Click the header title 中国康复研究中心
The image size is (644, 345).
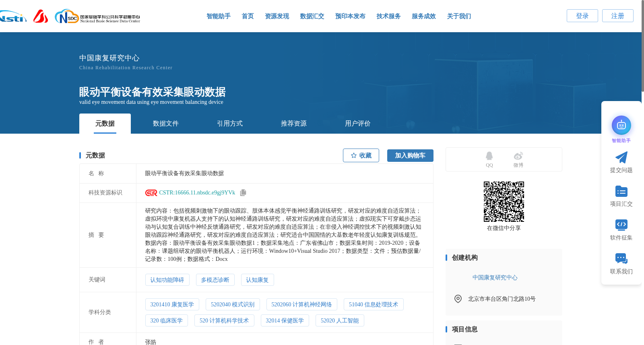(109, 58)
